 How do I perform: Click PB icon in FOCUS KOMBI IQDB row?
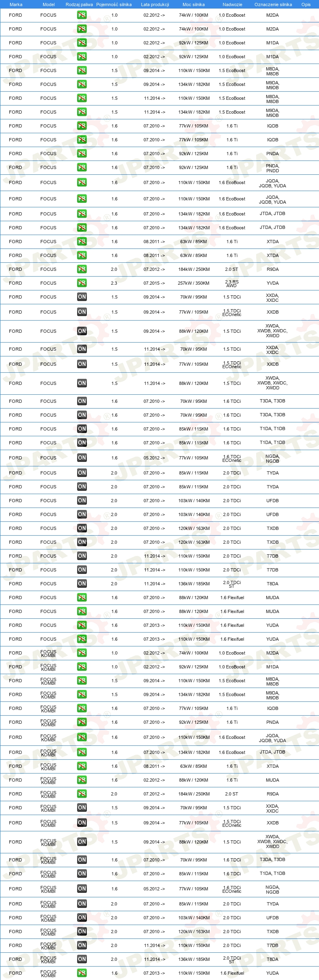point(82,708)
